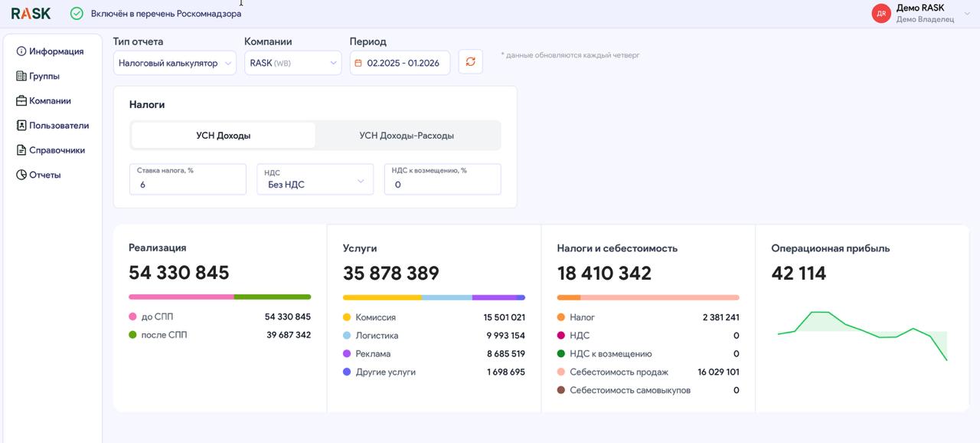
Task: Click the Реализация pink-green progress bar
Action: 220,297
